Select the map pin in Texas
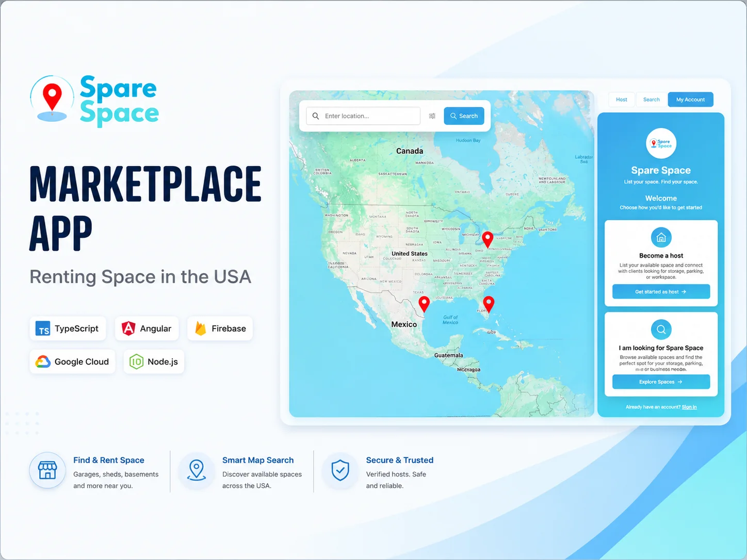Viewport: 747px width, 560px height. [424, 304]
